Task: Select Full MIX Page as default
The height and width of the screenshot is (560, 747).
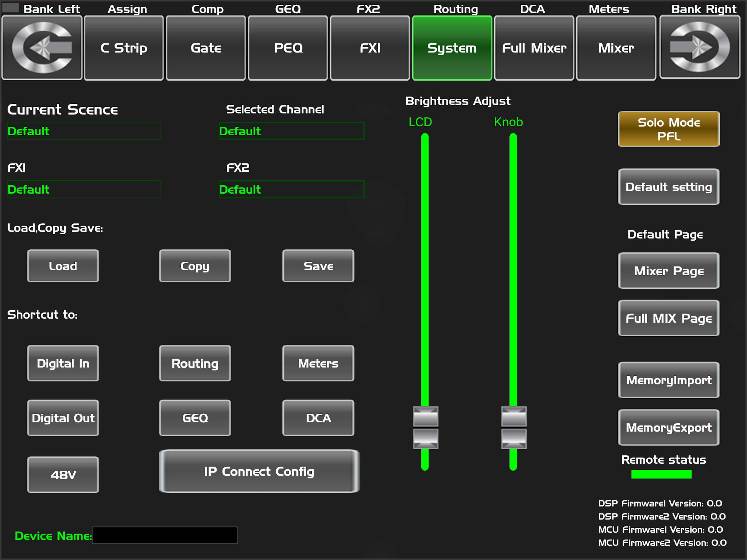Action: 668,318
